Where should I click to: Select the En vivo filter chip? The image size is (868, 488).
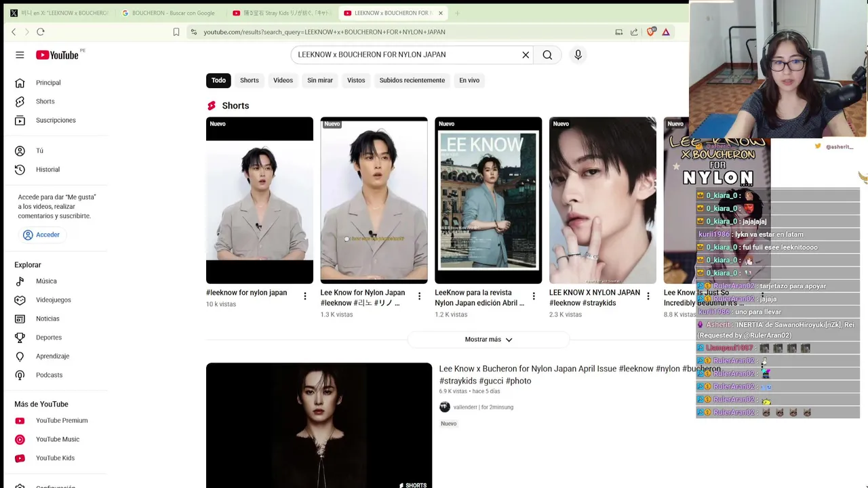(469, 81)
